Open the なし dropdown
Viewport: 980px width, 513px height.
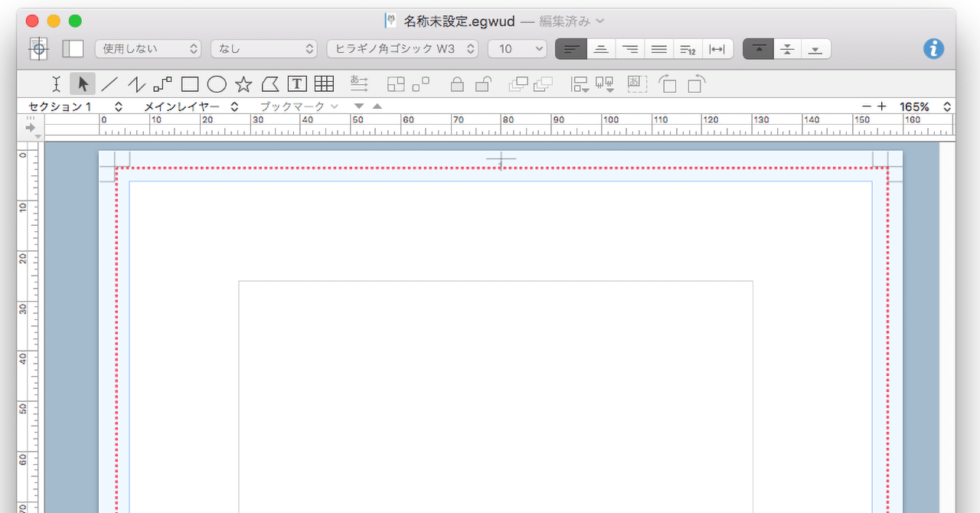pos(264,49)
